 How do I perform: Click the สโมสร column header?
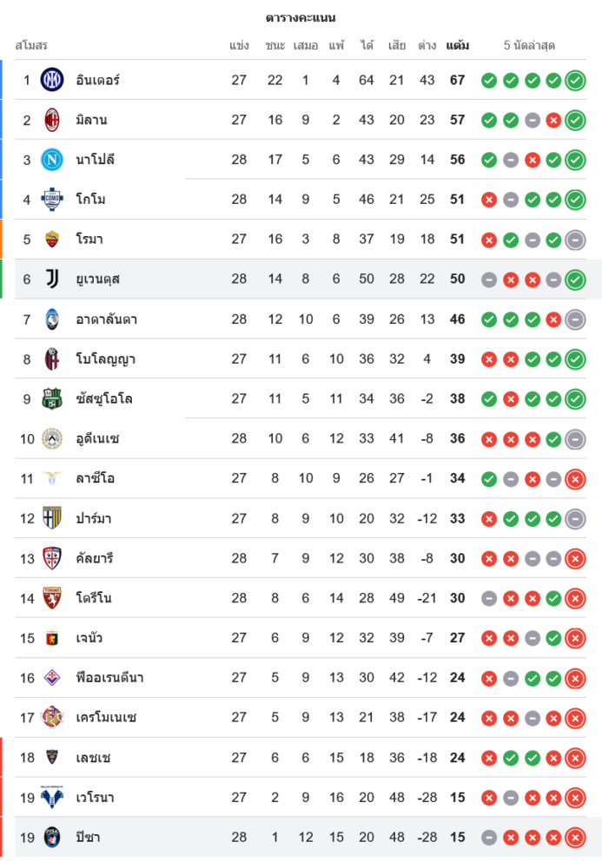point(31,45)
